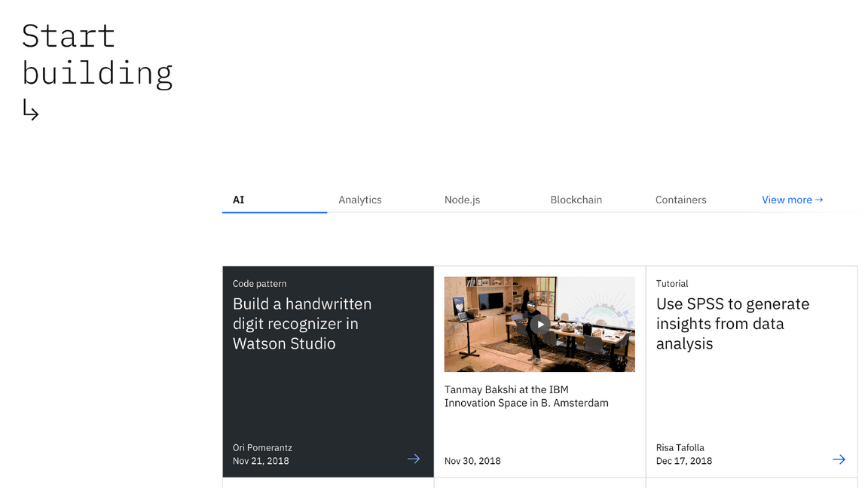Click the arrow icon on the SPSS tutorial card
Image resolution: width=868 pixels, height=488 pixels.
[839, 459]
